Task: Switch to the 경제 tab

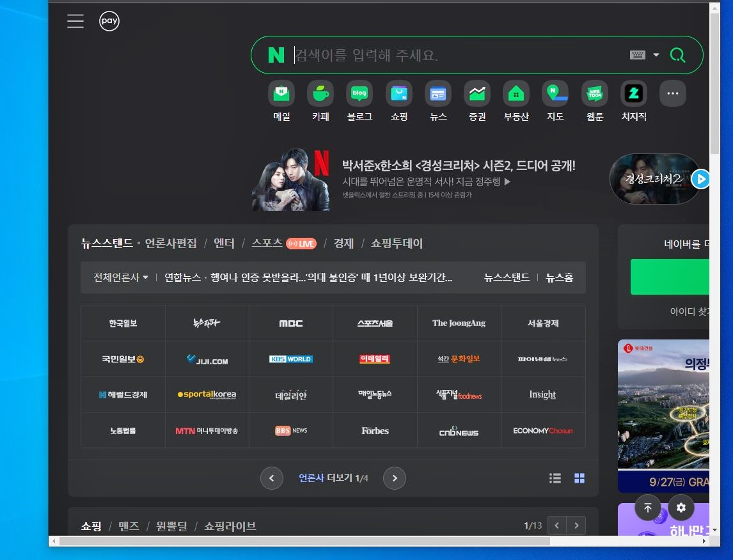Action: tap(343, 244)
